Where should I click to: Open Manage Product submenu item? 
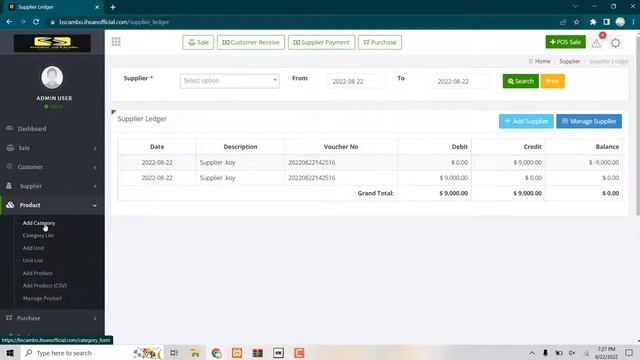(42, 298)
